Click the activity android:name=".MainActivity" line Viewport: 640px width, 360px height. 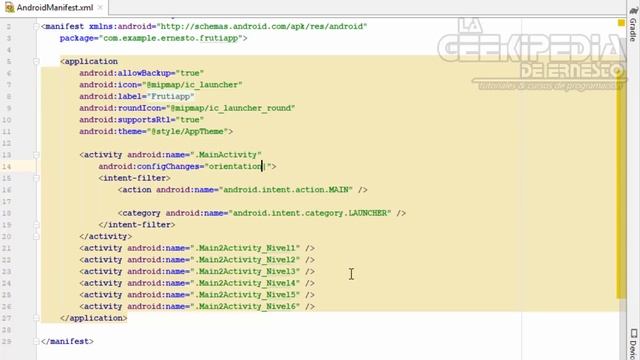tap(171, 155)
